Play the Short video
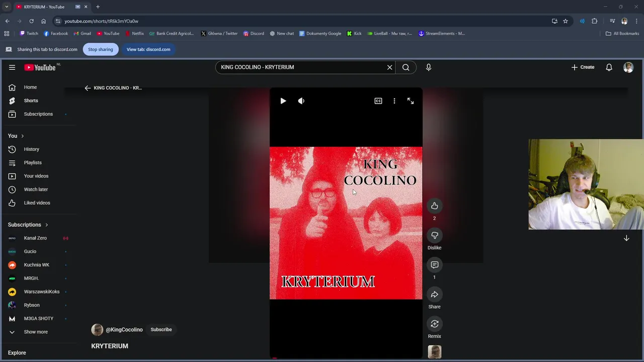Screen dimensions: 644x362 click(283, 101)
